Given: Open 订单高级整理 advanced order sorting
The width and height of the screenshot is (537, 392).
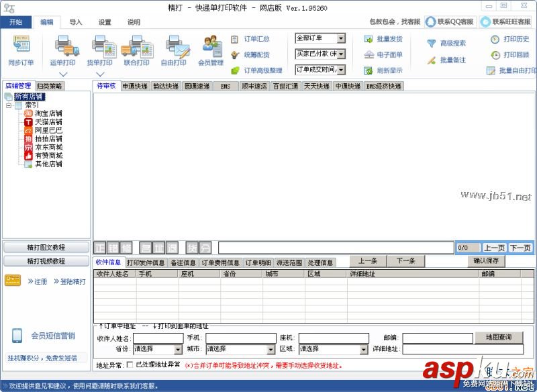Looking at the screenshot, I should point(257,70).
